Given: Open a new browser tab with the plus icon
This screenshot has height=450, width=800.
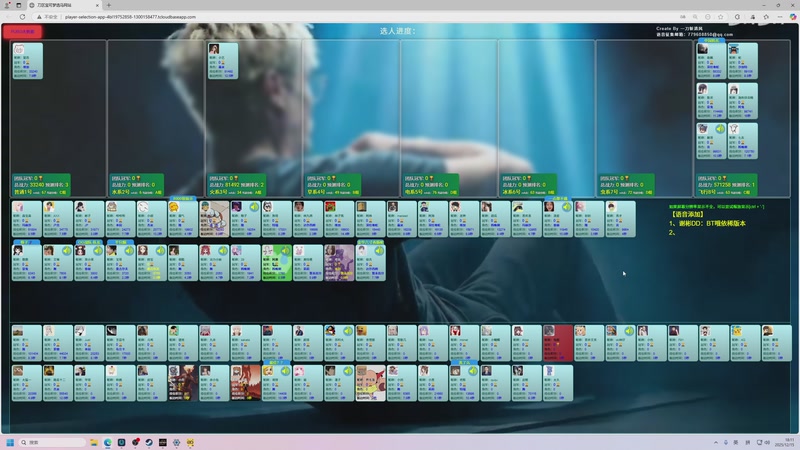Looking at the screenshot, I should tap(109, 5).
